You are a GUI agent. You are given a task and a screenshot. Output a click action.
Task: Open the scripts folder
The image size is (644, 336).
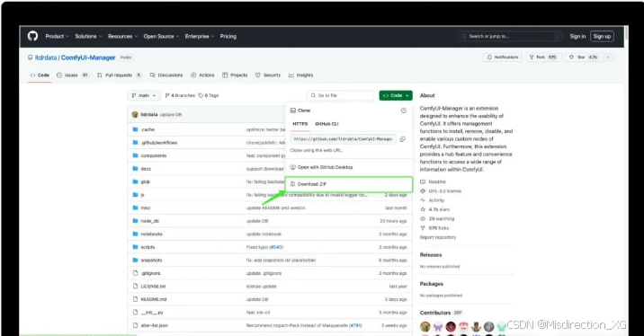click(x=148, y=247)
